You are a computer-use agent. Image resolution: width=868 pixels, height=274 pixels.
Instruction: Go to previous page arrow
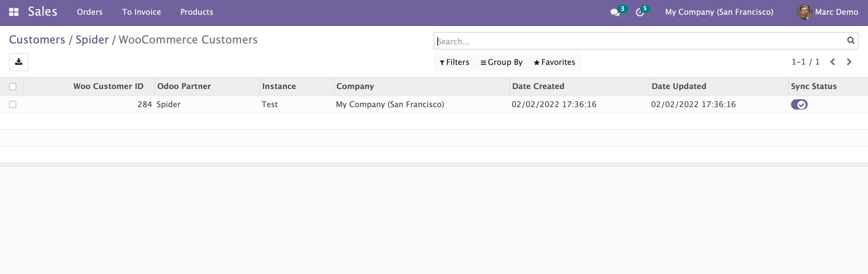tap(833, 62)
